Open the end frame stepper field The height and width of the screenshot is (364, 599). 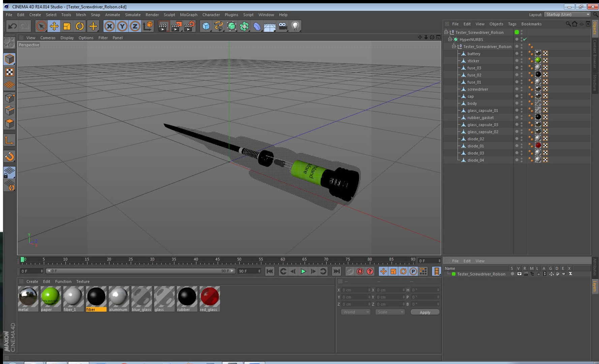pos(249,271)
